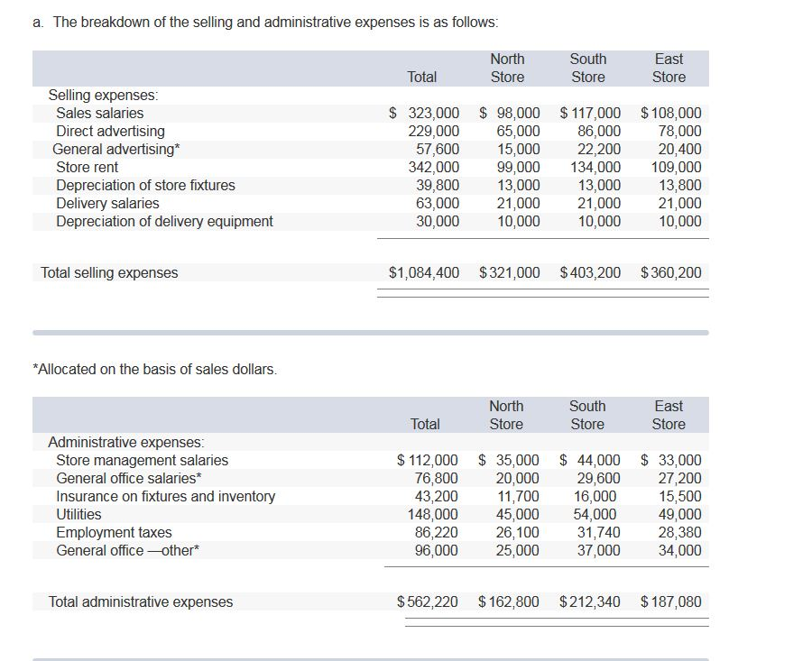Select 'Insurance on fixtures and inventory' label
812x661 pixels.
pyautogui.click(x=166, y=496)
